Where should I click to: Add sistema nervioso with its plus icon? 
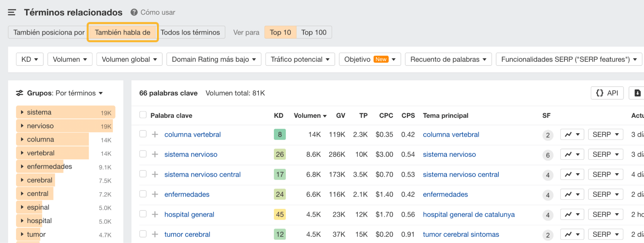point(155,154)
